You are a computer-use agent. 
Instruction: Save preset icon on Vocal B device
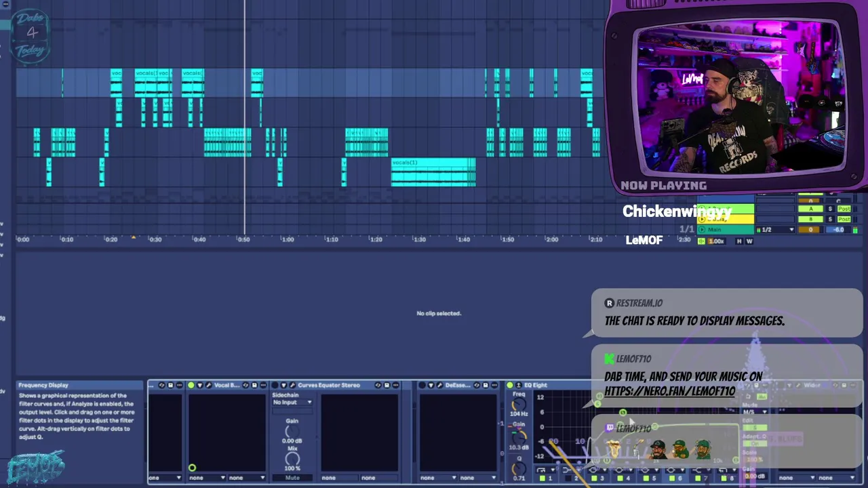pos(254,385)
